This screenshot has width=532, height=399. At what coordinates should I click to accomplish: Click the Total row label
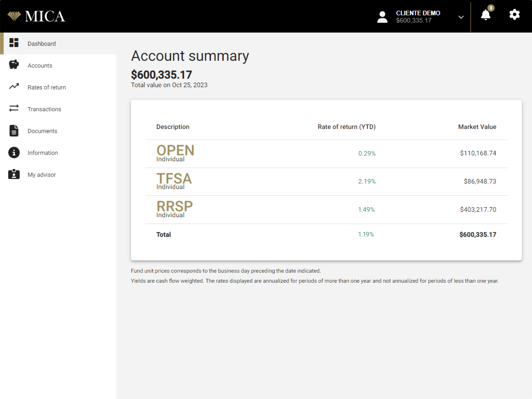[x=164, y=235]
